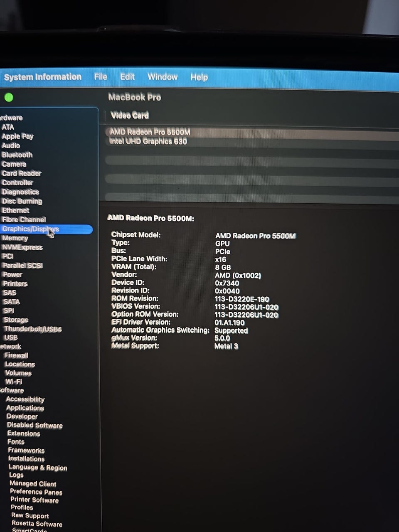Select Installations in the sidebar
Screen dimensions: 399x532
[x=27, y=459]
